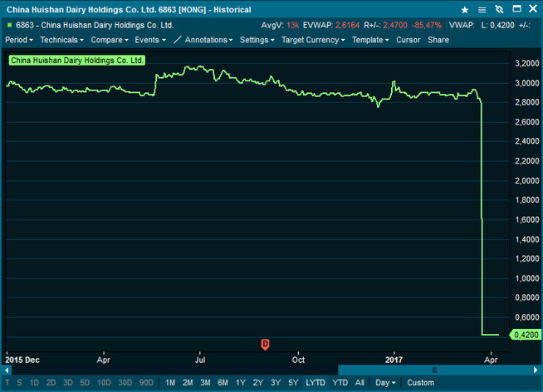Click the 6863 ticker name text
The image size is (543, 392).
[95, 25]
